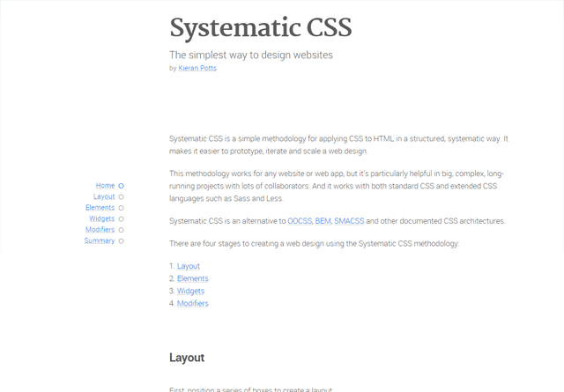Open Widgets from the side navigation
Screen dimensions: 564x392
(101, 218)
